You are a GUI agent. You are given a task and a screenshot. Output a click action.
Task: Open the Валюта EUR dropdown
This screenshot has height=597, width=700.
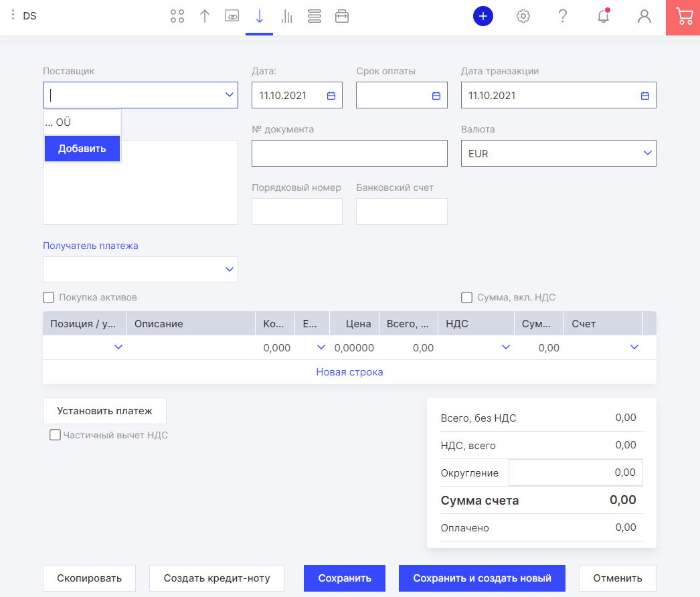[559, 153]
